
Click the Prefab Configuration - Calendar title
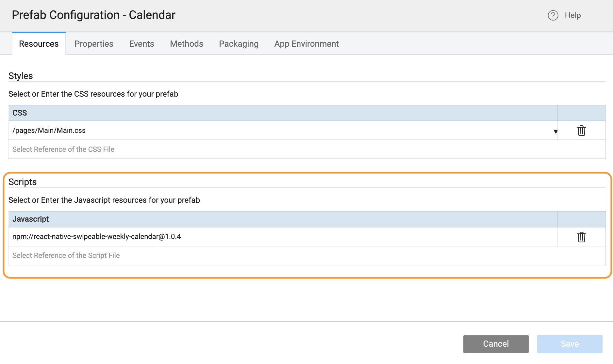(x=93, y=15)
